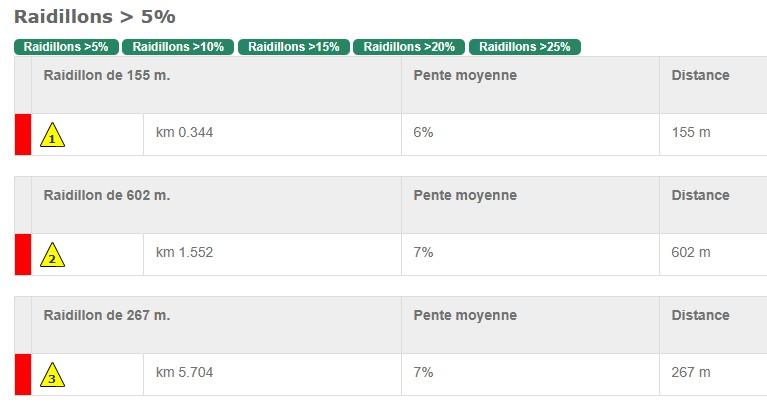Viewport: 767px width, 406px height.
Task: Select the Raidillons >10% filter
Action: pyautogui.click(x=178, y=47)
